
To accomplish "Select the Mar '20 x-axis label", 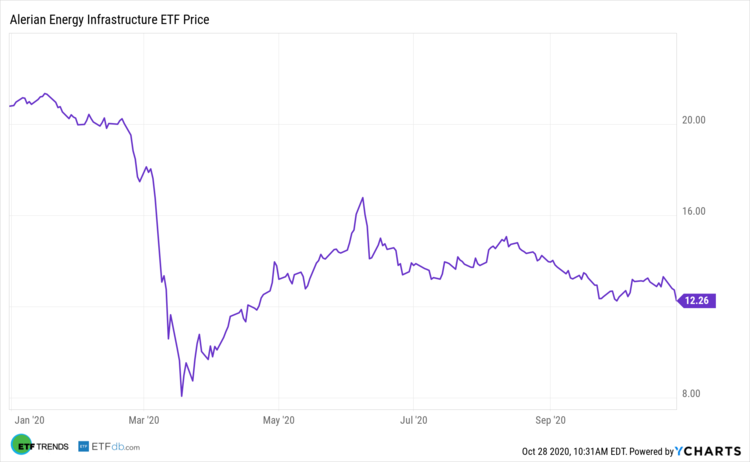I will 145,419.
